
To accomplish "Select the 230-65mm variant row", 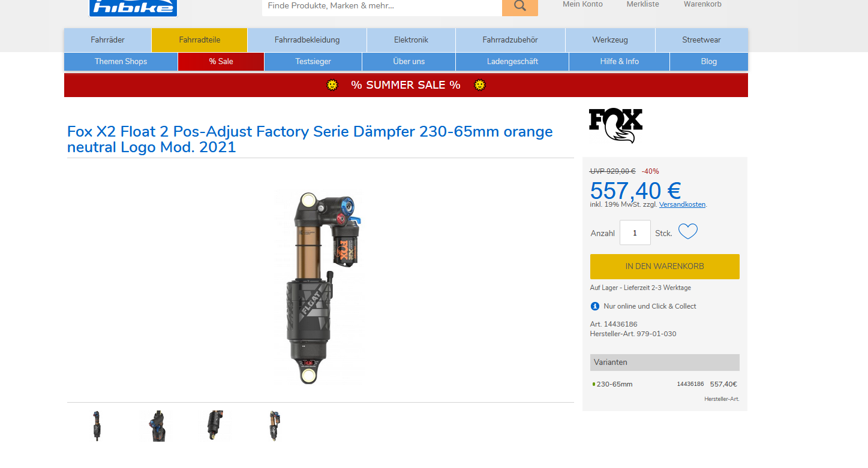I will point(665,384).
